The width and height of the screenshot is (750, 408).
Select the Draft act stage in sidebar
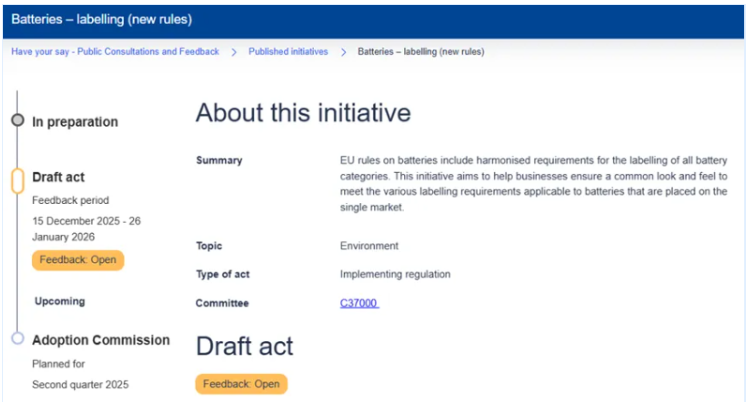pos(58,177)
